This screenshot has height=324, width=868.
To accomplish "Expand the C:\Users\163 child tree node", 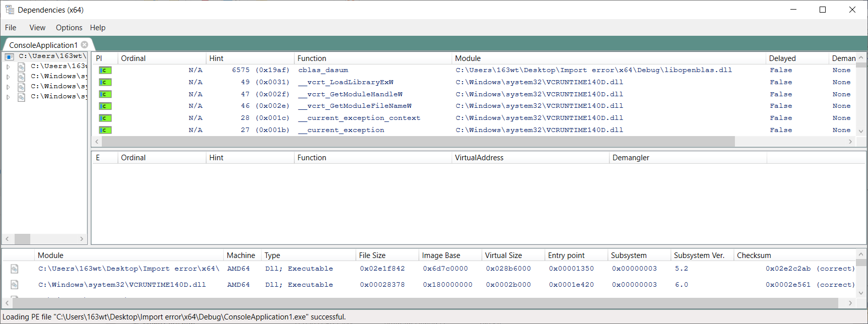I will click(x=8, y=67).
